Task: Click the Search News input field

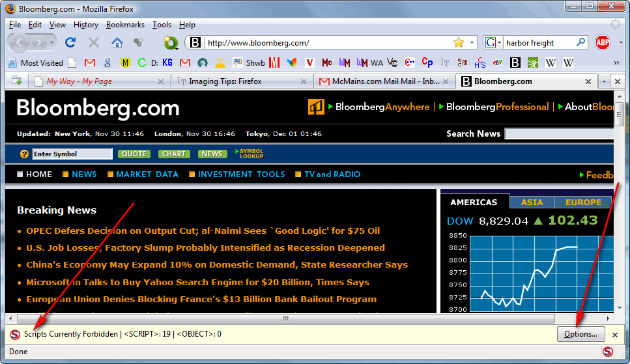Action: [x=559, y=133]
